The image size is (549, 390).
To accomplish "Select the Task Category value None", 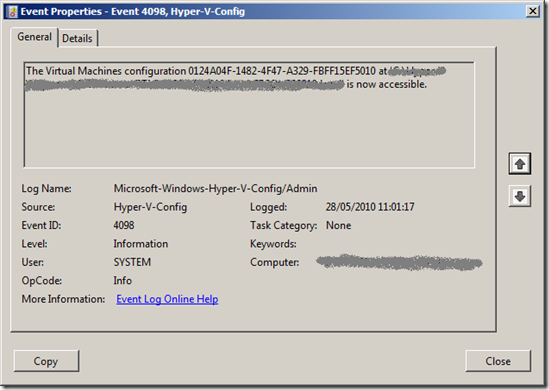I will (338, 225).
